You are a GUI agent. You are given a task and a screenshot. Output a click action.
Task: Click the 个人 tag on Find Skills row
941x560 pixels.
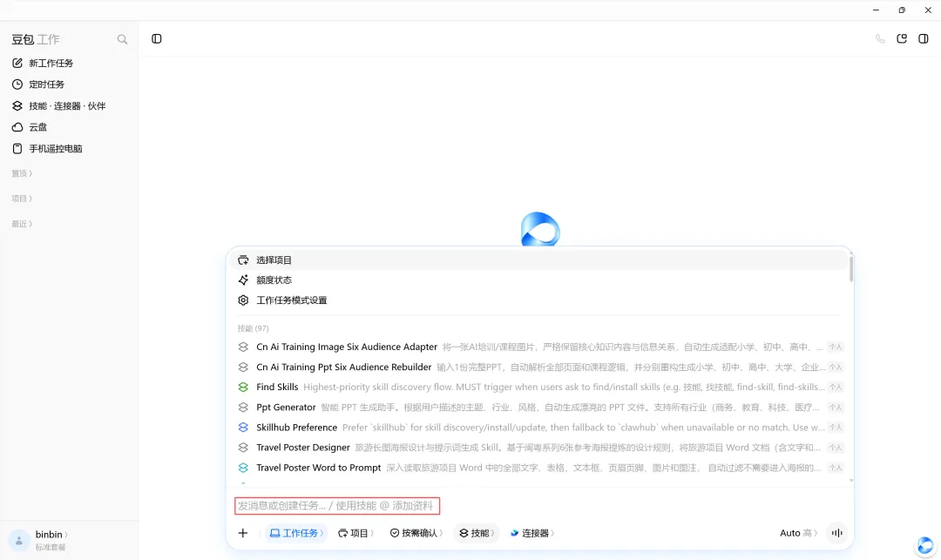836,388
